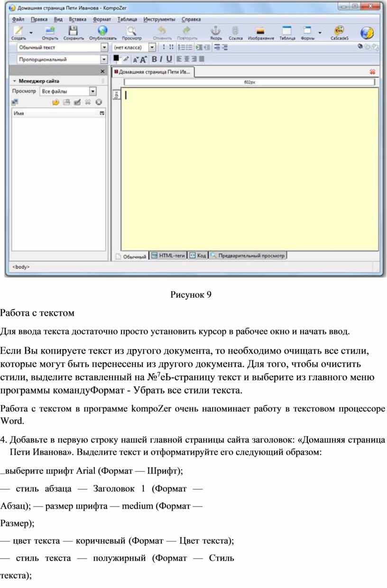
Task: Pick the black text color swatch
Action: click(x=116, y=58)
